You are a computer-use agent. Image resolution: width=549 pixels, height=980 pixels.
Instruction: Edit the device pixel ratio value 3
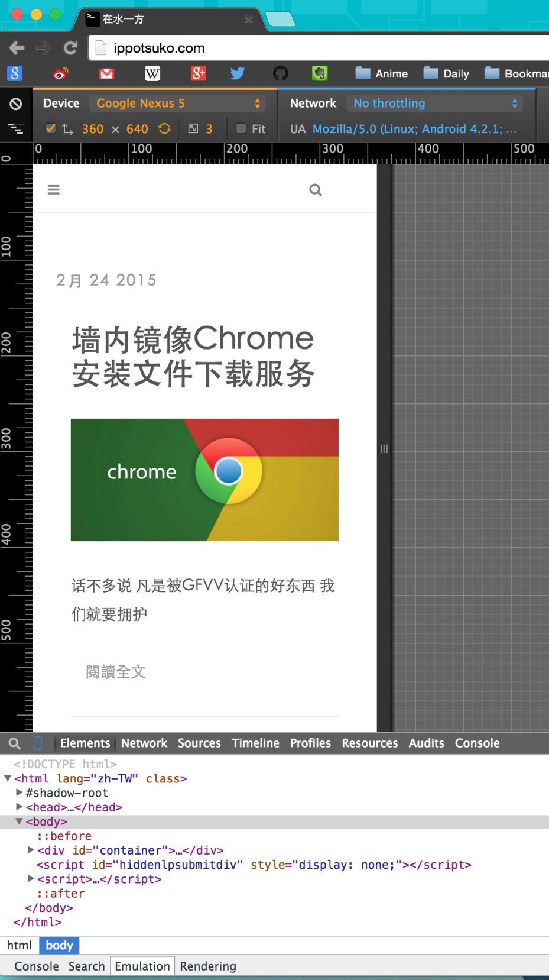pyautogui.click(x=209, y=129)
